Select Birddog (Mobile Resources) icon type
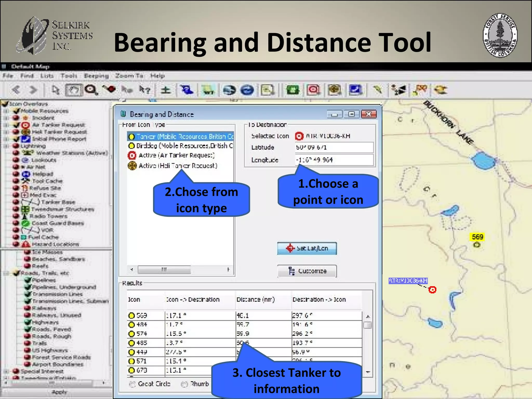Image resolution: width=532 pixels, height=399 pixels. point(181,146)
